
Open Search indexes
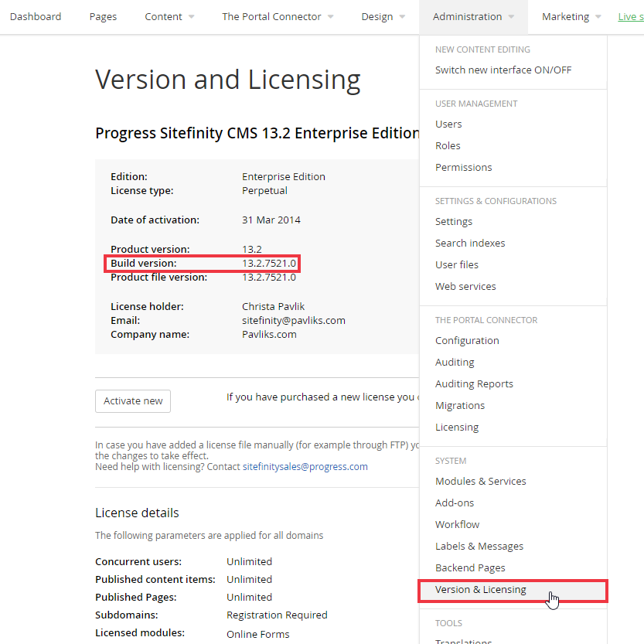[x=470, y=243]
